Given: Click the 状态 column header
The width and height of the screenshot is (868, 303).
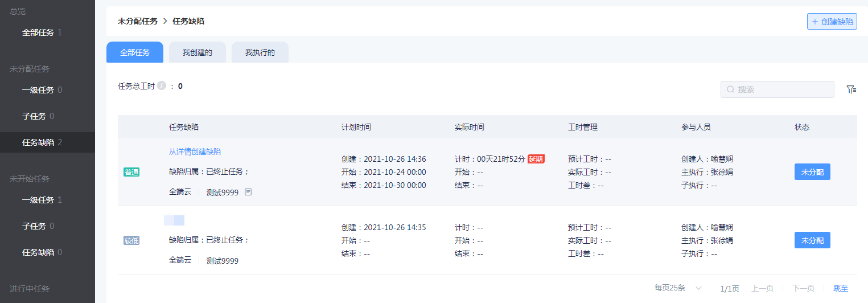Looking at the screenshot, I should (802, 127).
